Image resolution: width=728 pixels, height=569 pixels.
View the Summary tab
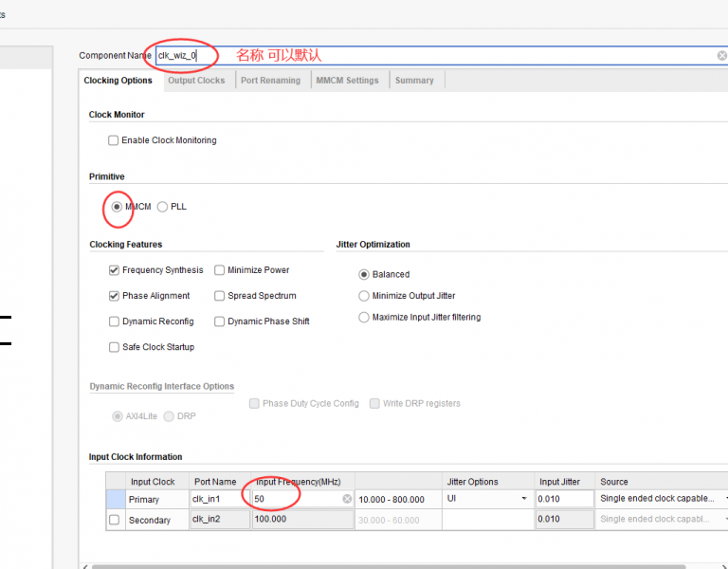[x=414, y=81]
